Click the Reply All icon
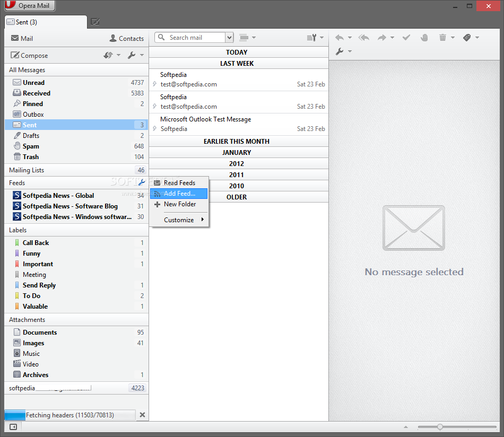Screen dimensions: 504x437 pyautogui.click(x=364, y=38)
